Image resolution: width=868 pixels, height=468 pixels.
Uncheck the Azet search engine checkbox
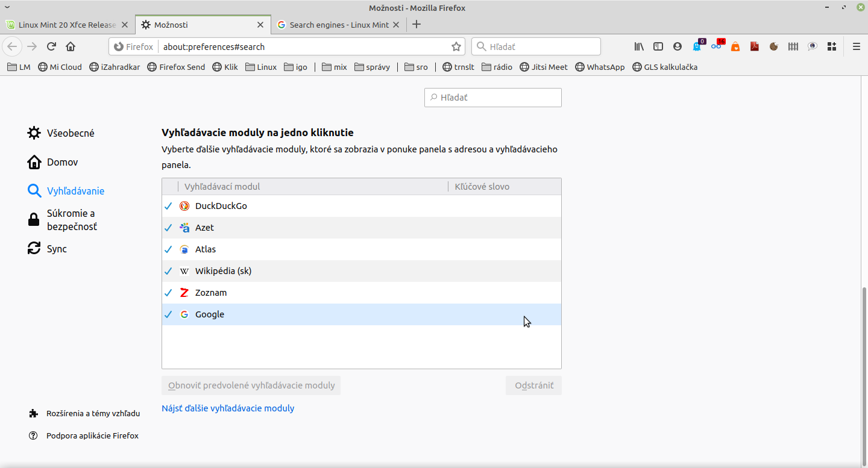click(168, 228)
